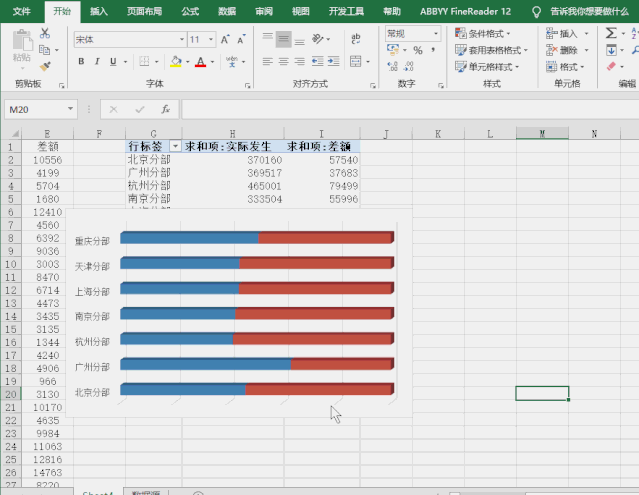Click the AutoSum sigma icon

610,33
